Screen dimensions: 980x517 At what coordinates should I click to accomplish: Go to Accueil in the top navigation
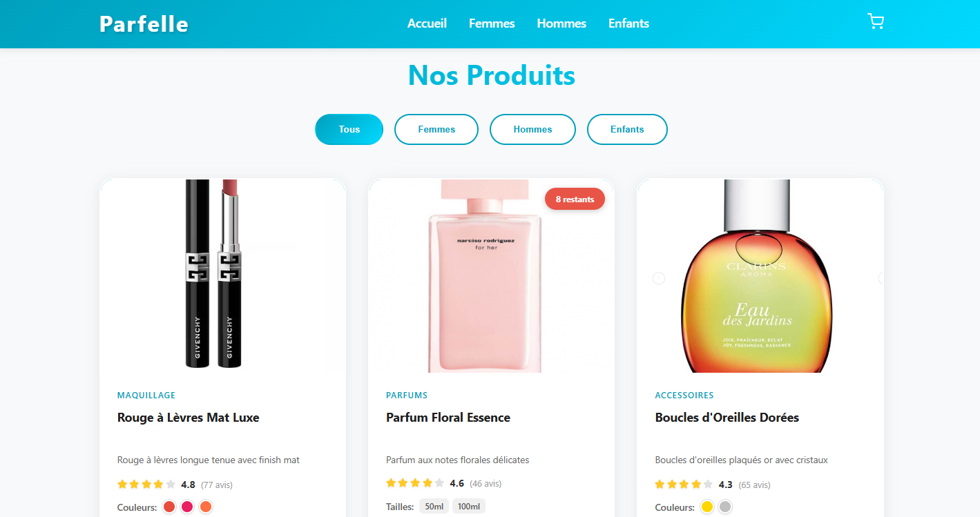tap(427, 23)
